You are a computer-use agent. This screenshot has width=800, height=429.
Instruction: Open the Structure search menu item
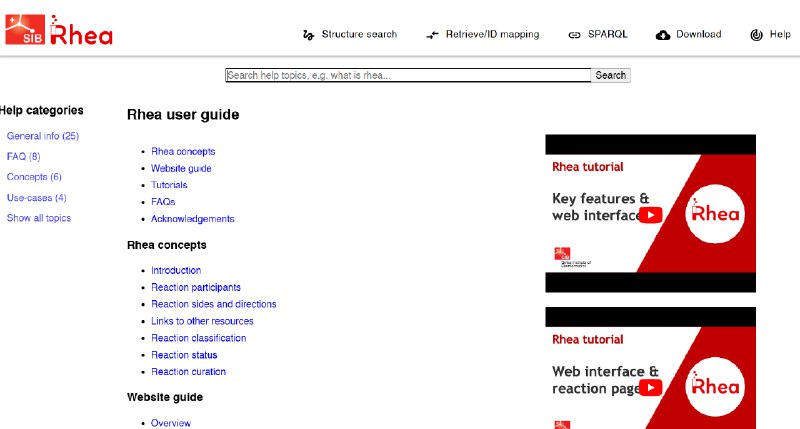pos(359,34)
